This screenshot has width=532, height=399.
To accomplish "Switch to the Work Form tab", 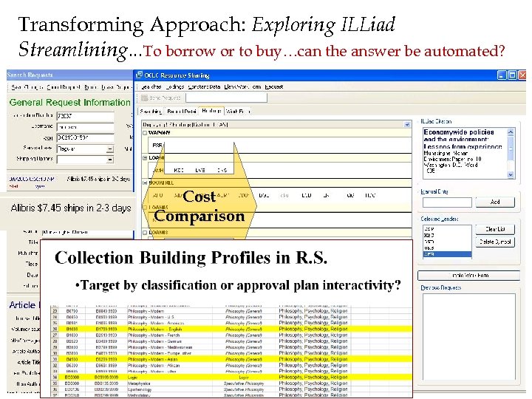I will click(x=238, y=112).
